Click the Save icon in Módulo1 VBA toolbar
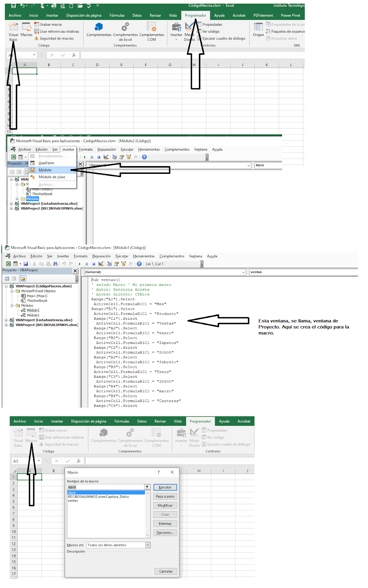Image resolution: width=368 pixels, height=588 pixels. coord(26,264)
